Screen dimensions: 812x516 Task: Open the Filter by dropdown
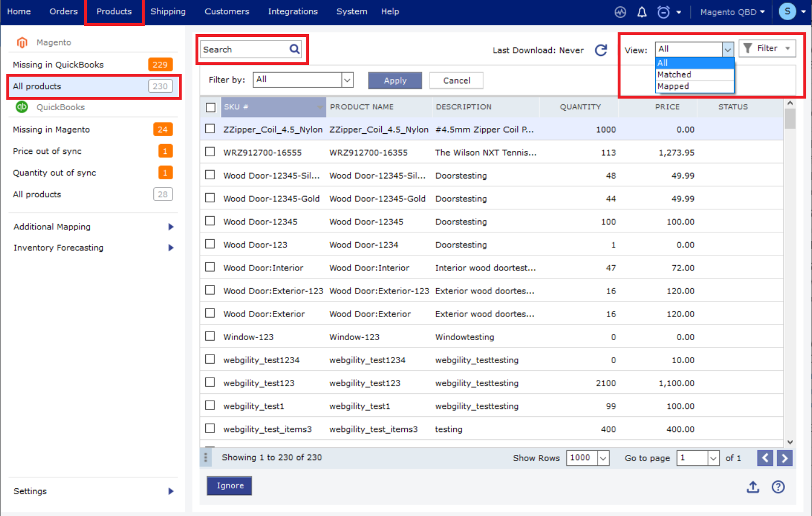[303, 80]
